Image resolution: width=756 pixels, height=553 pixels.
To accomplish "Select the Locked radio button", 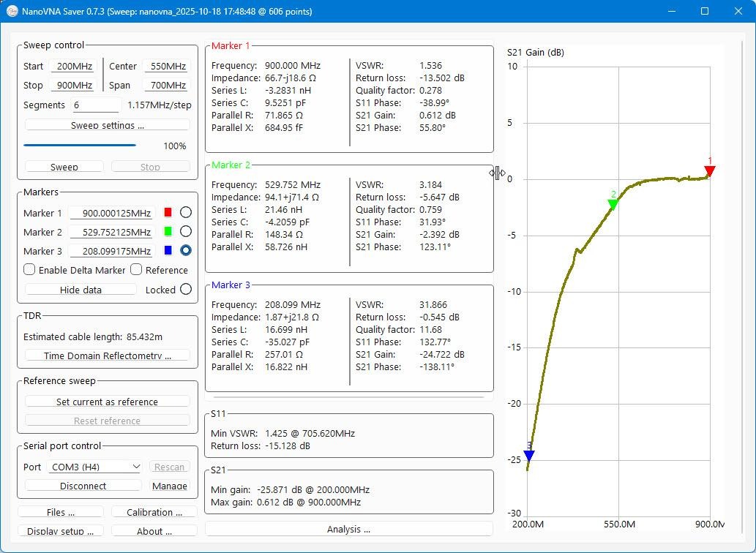I will 186,289.
